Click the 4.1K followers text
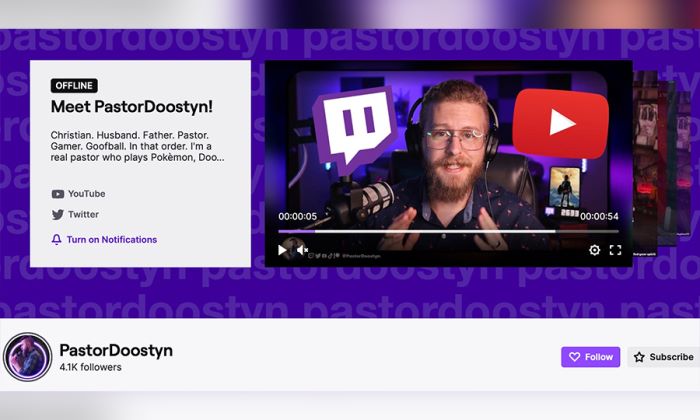Viewport: 700px width, 420px height. click(x=91, y=367)
